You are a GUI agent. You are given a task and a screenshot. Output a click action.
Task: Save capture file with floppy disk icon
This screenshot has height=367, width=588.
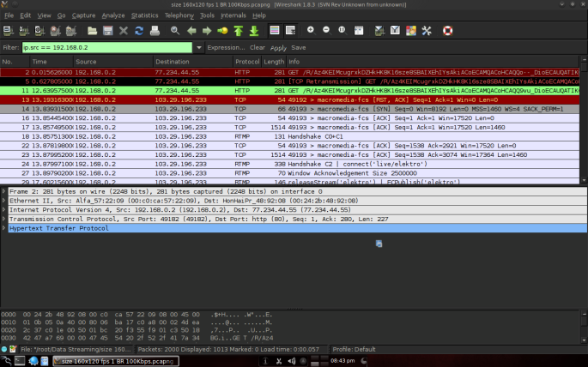(108, 31)
